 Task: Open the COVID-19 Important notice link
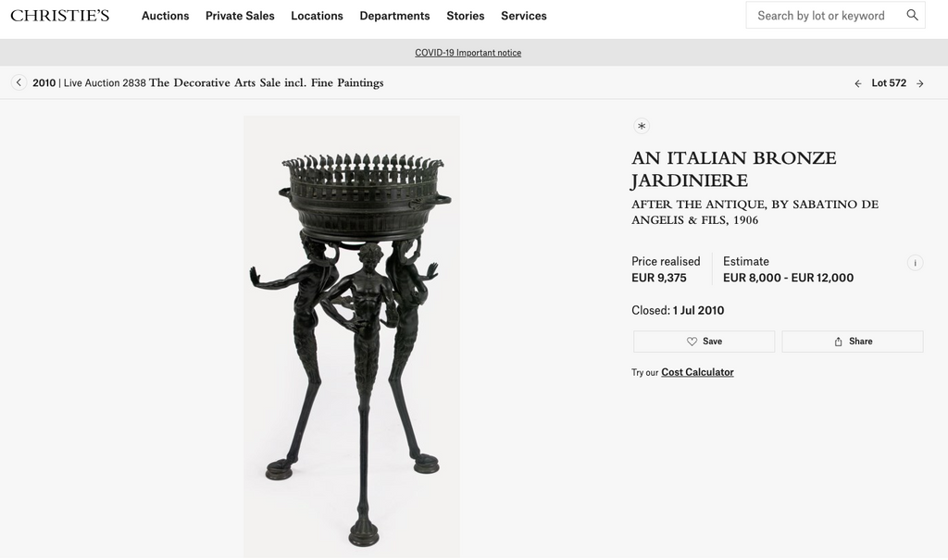[468, 53]
